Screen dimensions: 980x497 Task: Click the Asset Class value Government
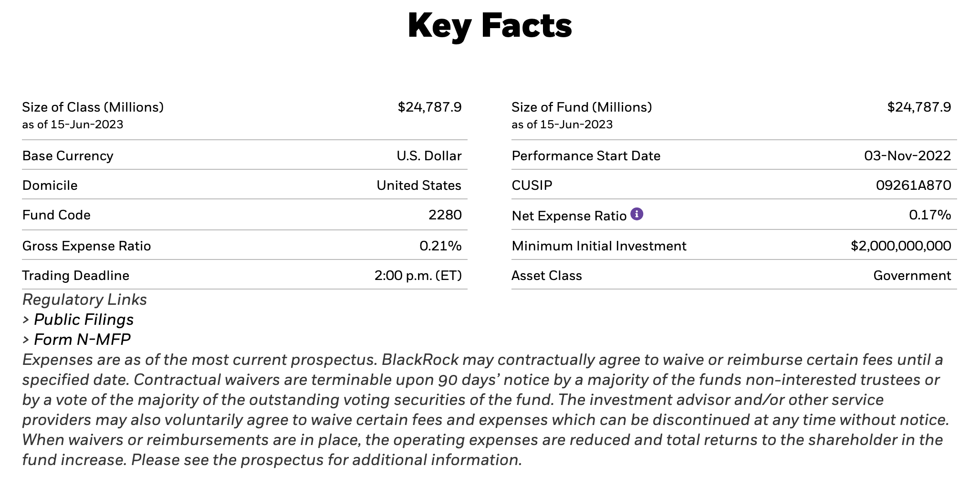912,275
